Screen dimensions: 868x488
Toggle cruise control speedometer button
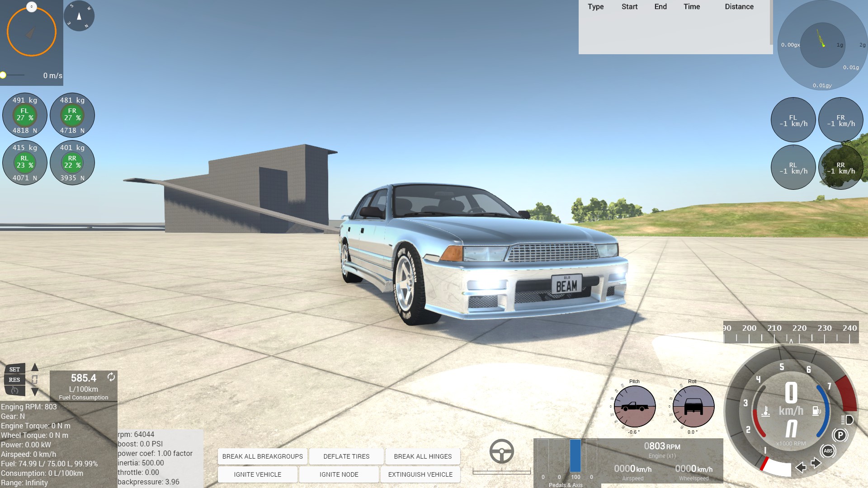pos(14,390)
